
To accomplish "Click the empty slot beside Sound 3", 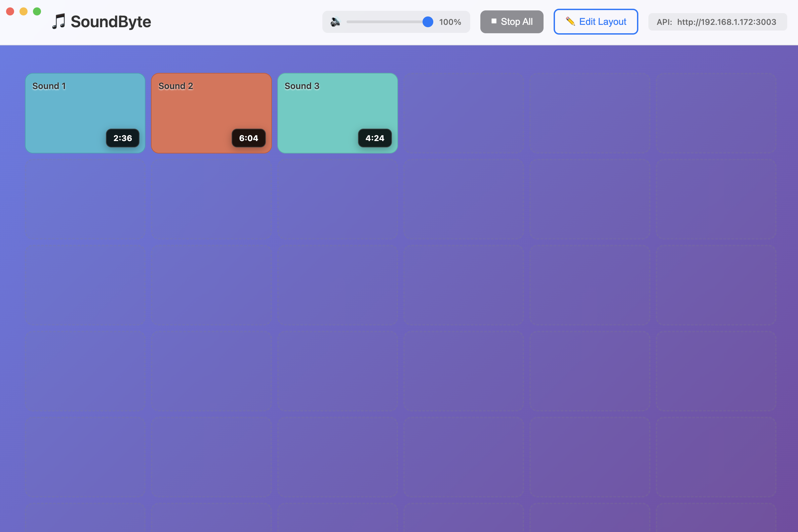I will (464, 113).
